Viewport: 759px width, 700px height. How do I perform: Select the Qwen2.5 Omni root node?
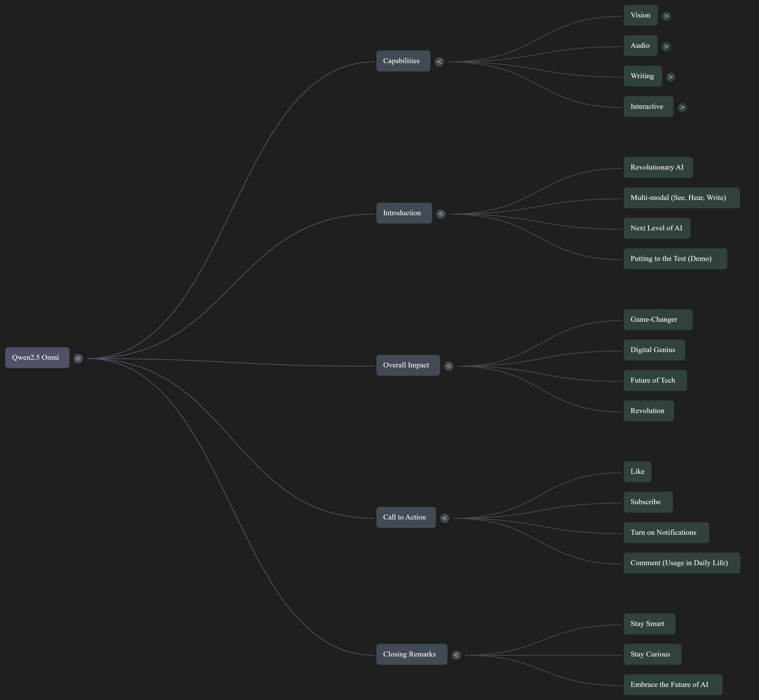37,358
